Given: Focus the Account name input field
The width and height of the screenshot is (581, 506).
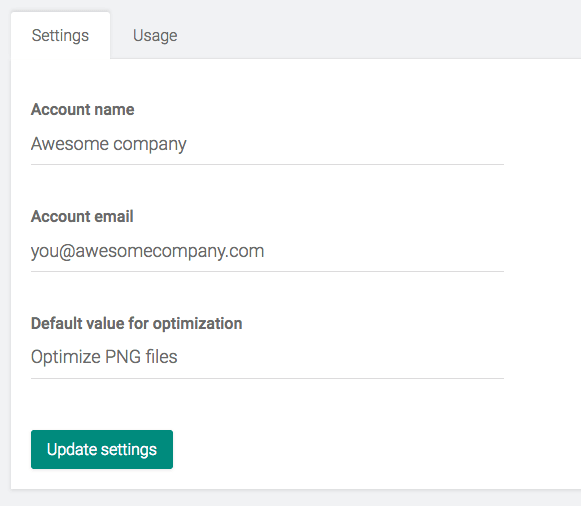Looking at the screenshot, I should [267, 144].
